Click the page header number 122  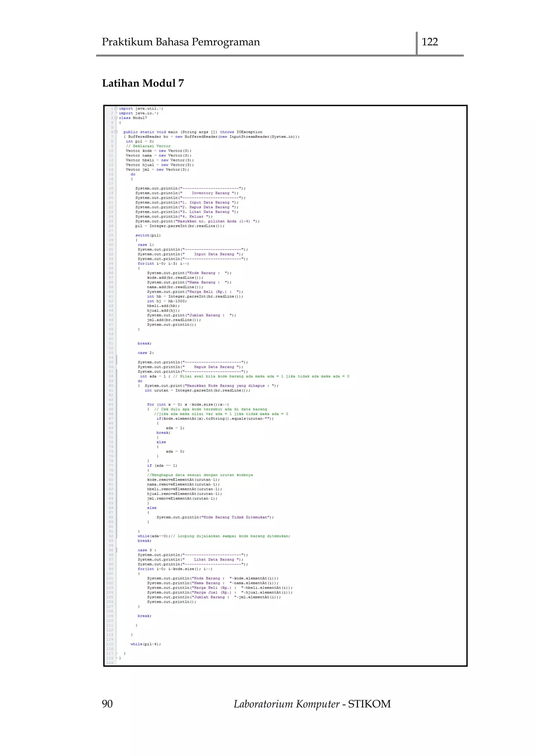click(429, 42)
